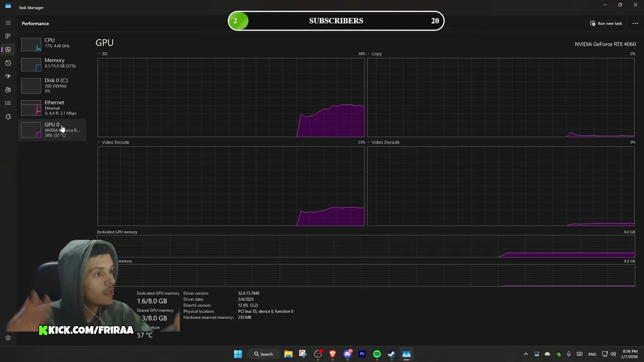
Task: Click the ENG language indicator
Action: coord(592,354)
